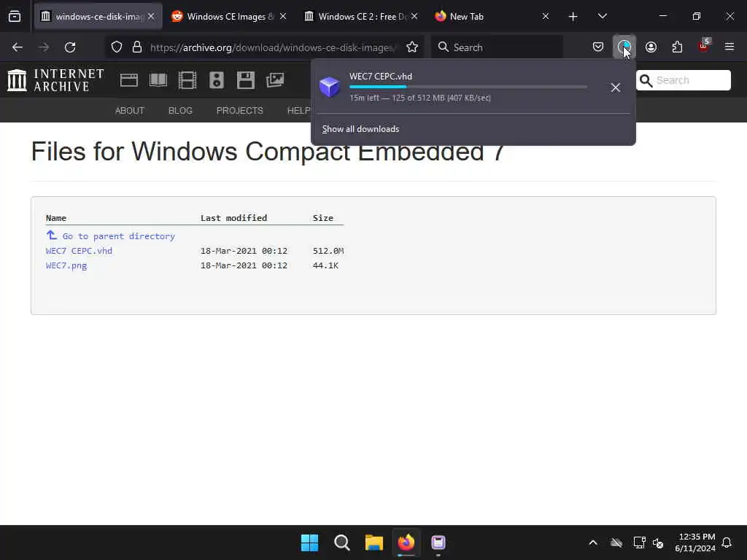The height and width of the screenshot is (560, 747).
Task: Open Internet Archive home logo
Action: pos(55,80)
